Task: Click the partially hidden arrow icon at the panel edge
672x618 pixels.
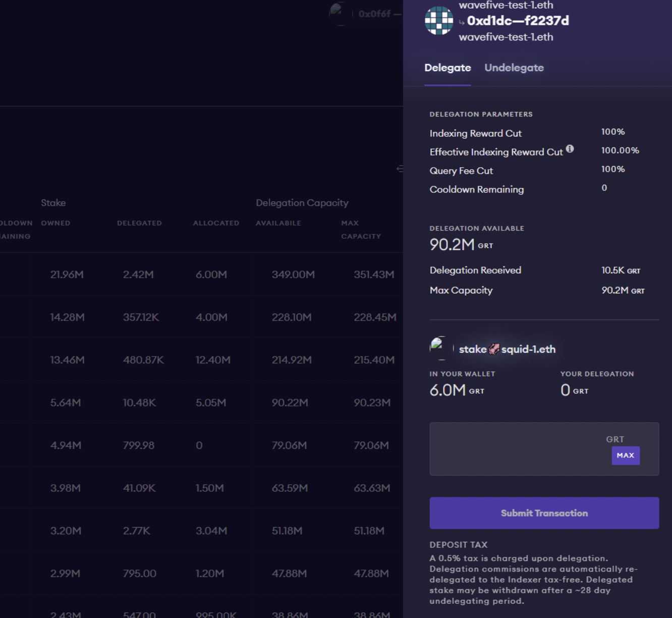Action: (400, 169)
